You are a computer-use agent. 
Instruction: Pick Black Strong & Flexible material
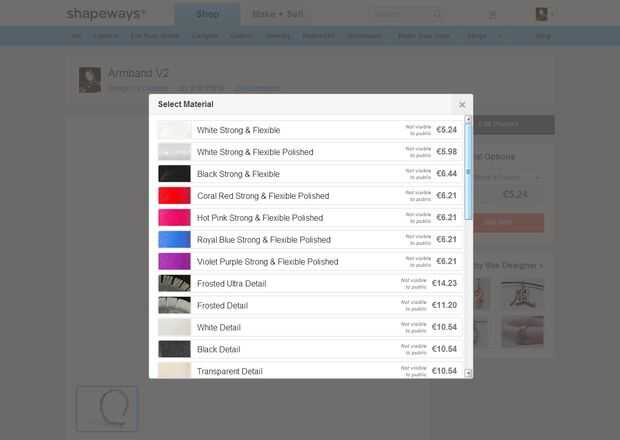click(310, 174)
